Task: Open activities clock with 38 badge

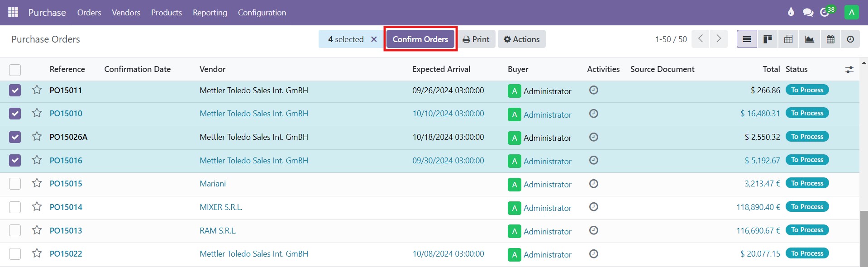Action: click(825, 12)
